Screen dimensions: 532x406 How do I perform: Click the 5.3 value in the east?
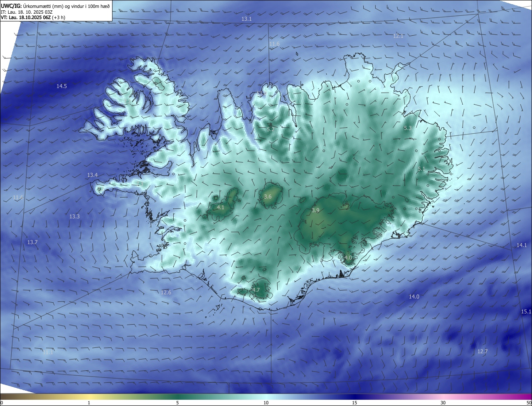tap(407, 128)
